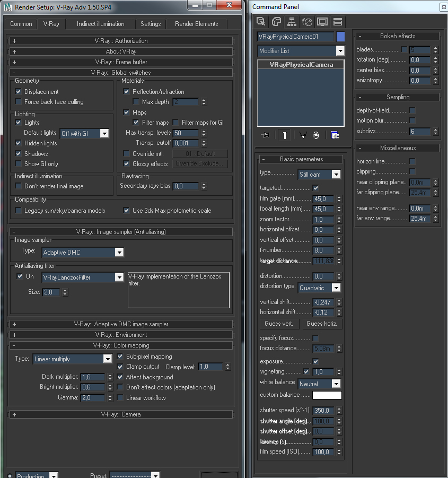Viewport: 448px width, 478px height.
Task: Switch to the V-Ray tab
Action: pyautogui.click(x=51, y=24)
